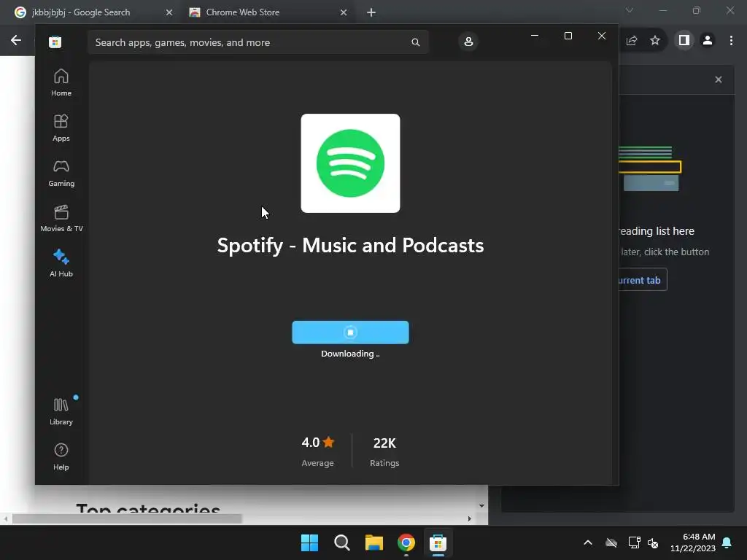Open the Apps section in sidebar
Image resolution: width=747 pixels, height=560 pixels.
click(61, 128)
